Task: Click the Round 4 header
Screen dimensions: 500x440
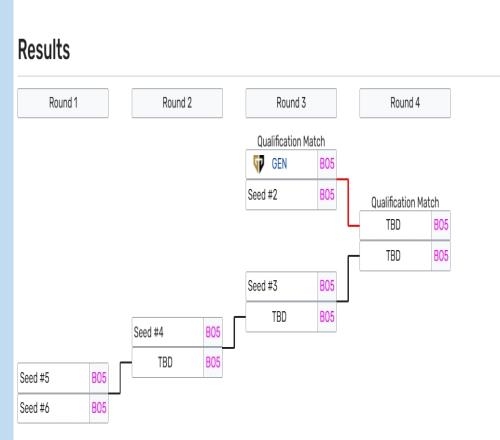Action: pyautogui.click(x=405, y=103)
